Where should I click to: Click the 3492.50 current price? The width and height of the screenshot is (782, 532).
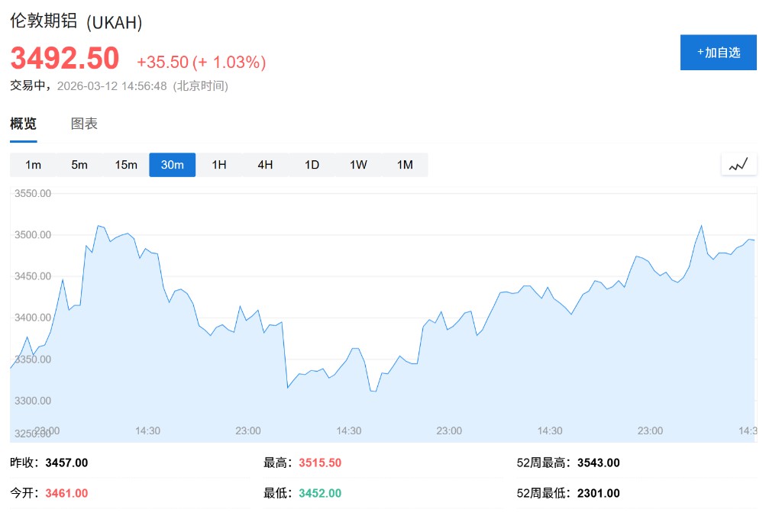[x=65, y=59]
